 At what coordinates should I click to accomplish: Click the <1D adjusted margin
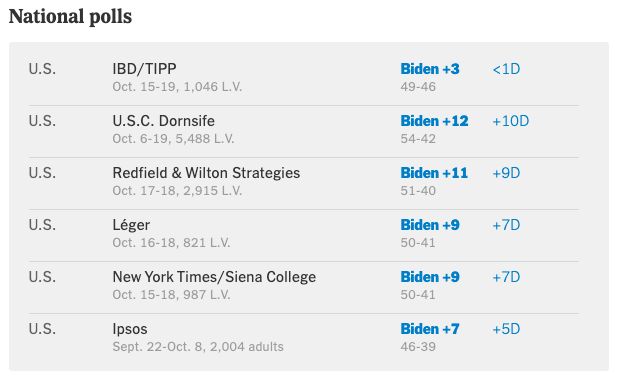tap(506, 69)
